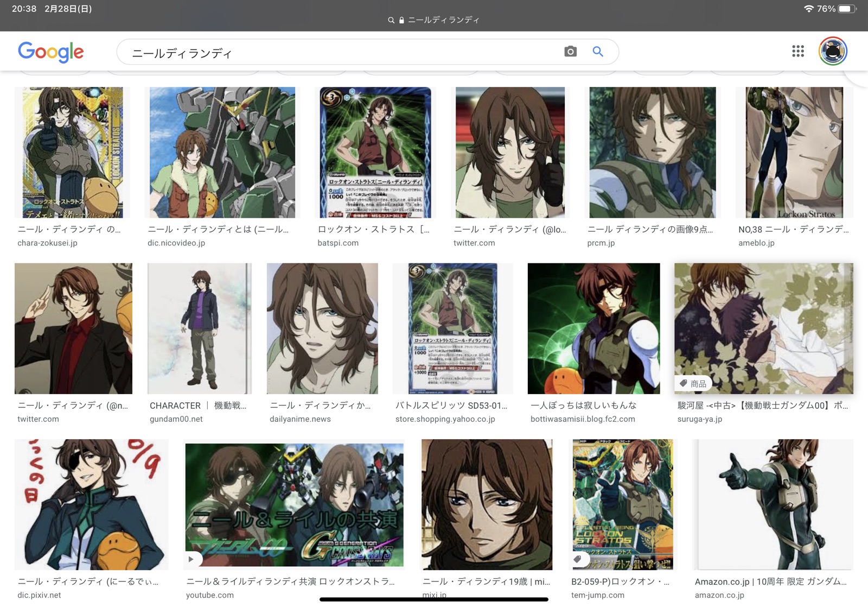Click caption ニール・ディランディとは (ニール...

[x=218, y=229]
